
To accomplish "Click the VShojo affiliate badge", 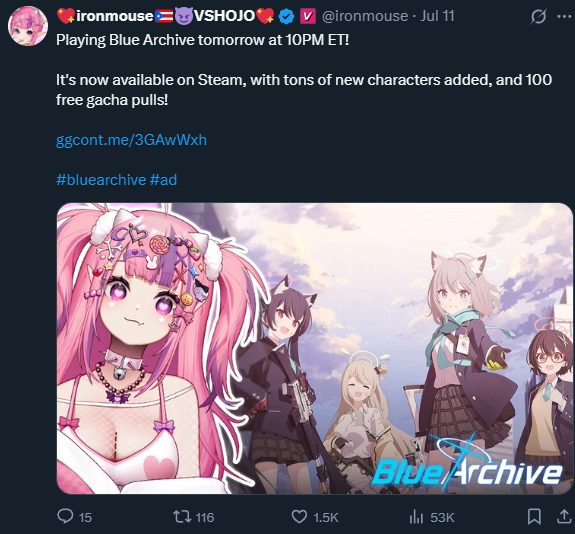I will pyautogui.click(x=308, y=17).
